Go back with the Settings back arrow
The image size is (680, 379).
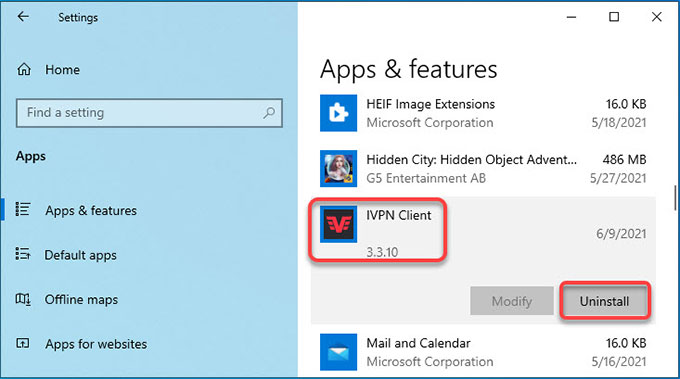click(23, 17)
